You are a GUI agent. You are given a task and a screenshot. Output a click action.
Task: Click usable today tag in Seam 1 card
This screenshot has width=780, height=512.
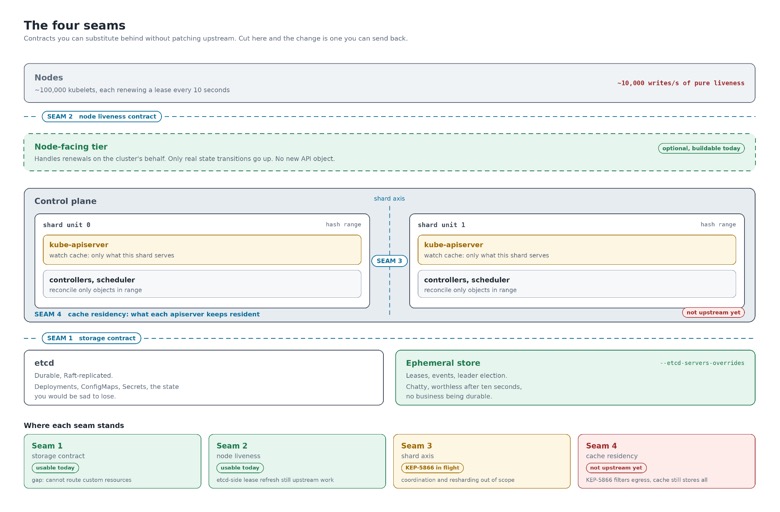coord(55,468)
